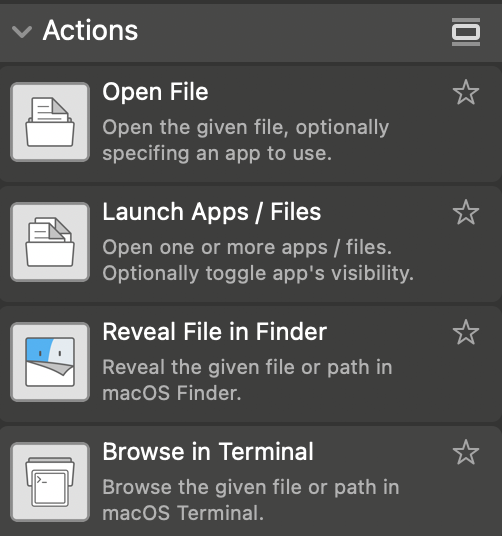
Task: Select the Open File action title
Action: point(155,92)
